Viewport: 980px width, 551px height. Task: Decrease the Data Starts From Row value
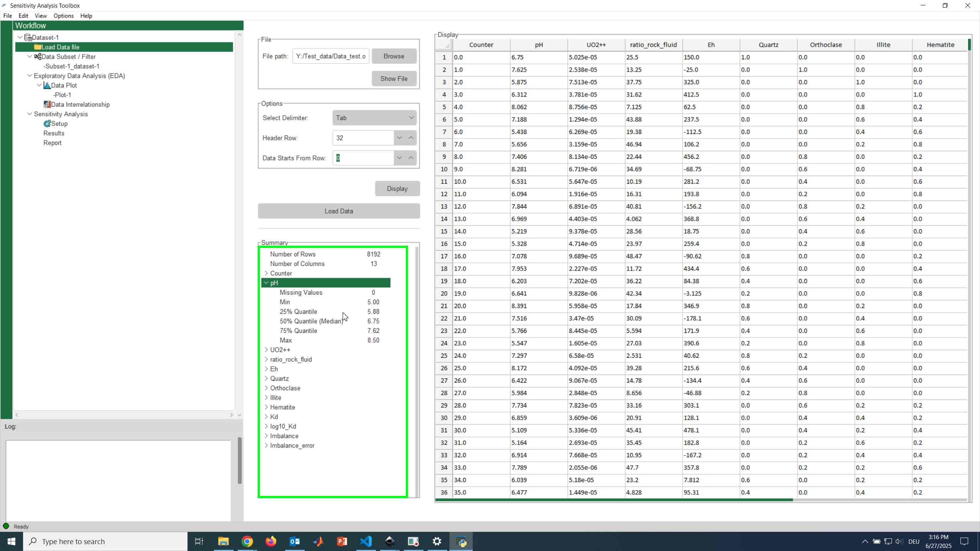click(x=399, y=158)
